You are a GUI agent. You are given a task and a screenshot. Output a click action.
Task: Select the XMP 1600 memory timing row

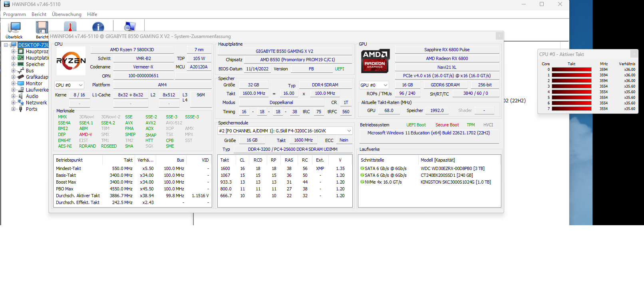285,168
